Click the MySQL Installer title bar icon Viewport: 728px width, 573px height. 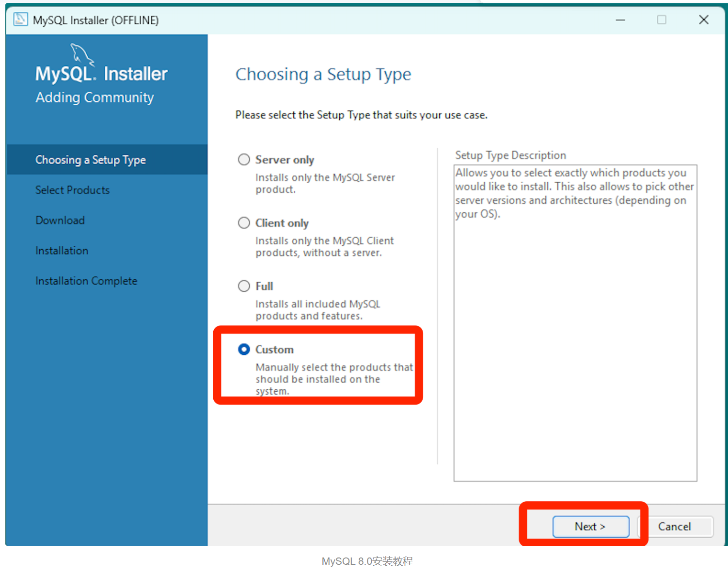[20, 19]
